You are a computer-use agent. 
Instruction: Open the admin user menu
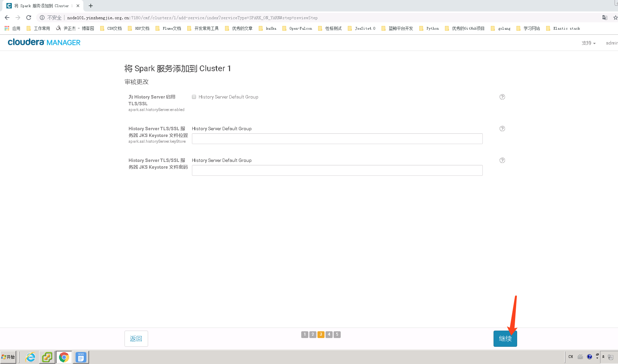pos(612,43)
